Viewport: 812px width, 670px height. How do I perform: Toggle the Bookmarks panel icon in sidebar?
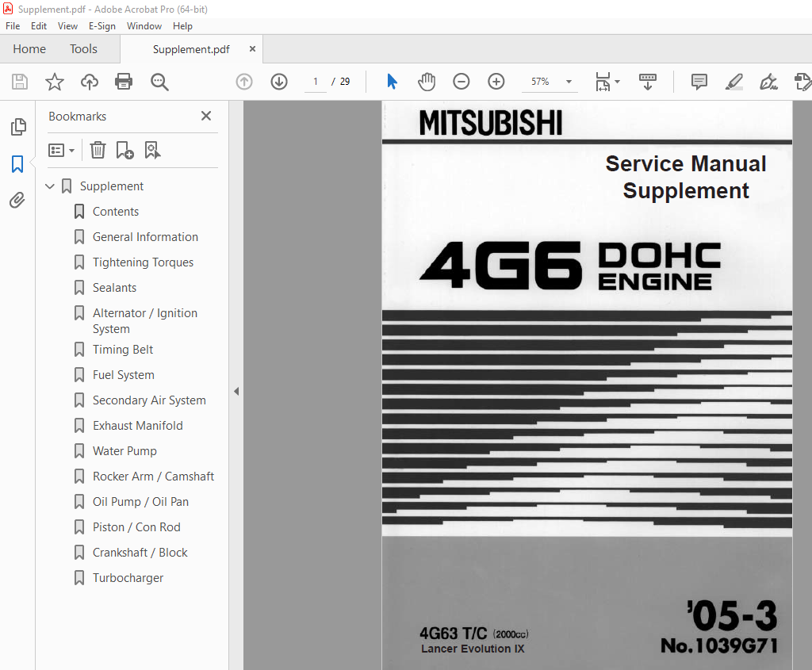[x=17, y=164]
